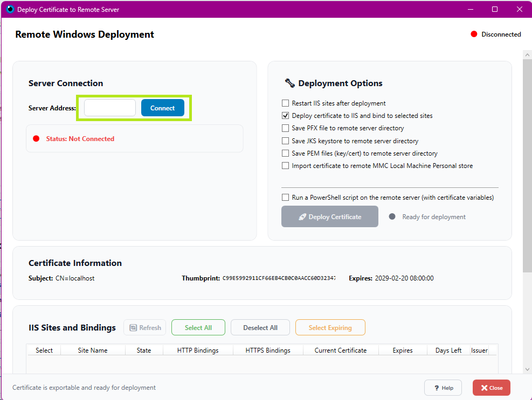Click the Deselect All button
The height and width of the screenshot is (400, 532).
260,327
